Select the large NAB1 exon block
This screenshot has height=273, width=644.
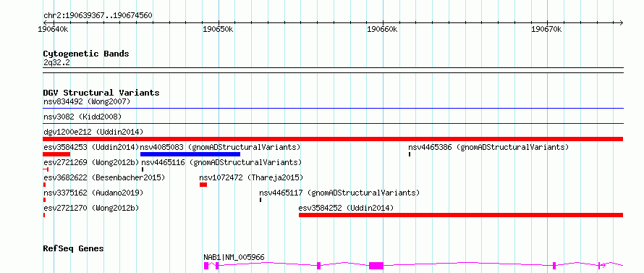(376, 266)
